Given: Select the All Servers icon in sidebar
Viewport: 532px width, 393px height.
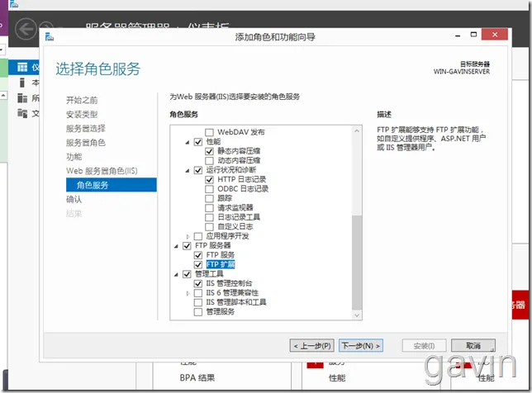Looking at the screenshot, I should pyautogui.click(x=22, y=98).
